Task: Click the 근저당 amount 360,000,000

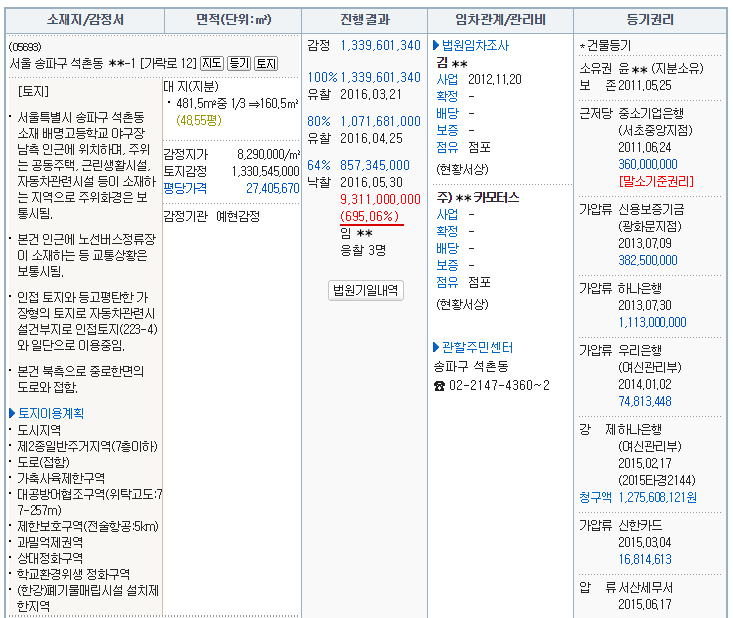Action: [648, 164]
